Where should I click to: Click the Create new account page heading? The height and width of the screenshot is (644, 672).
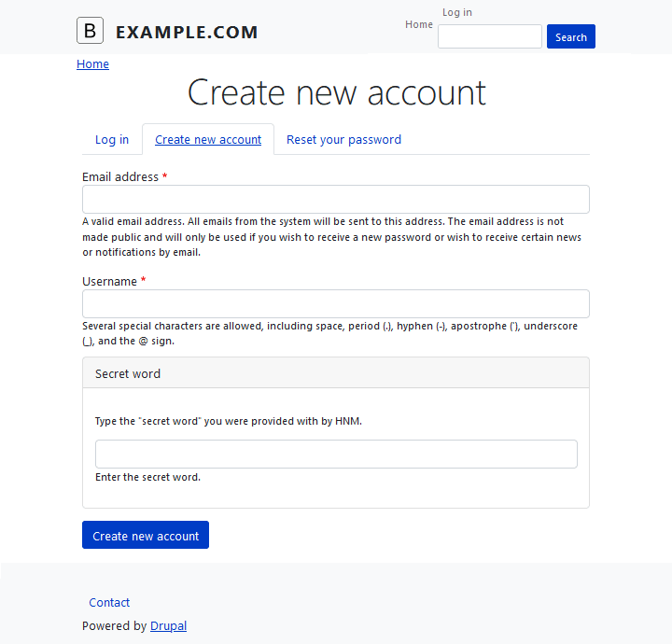(x=336, y=92)
